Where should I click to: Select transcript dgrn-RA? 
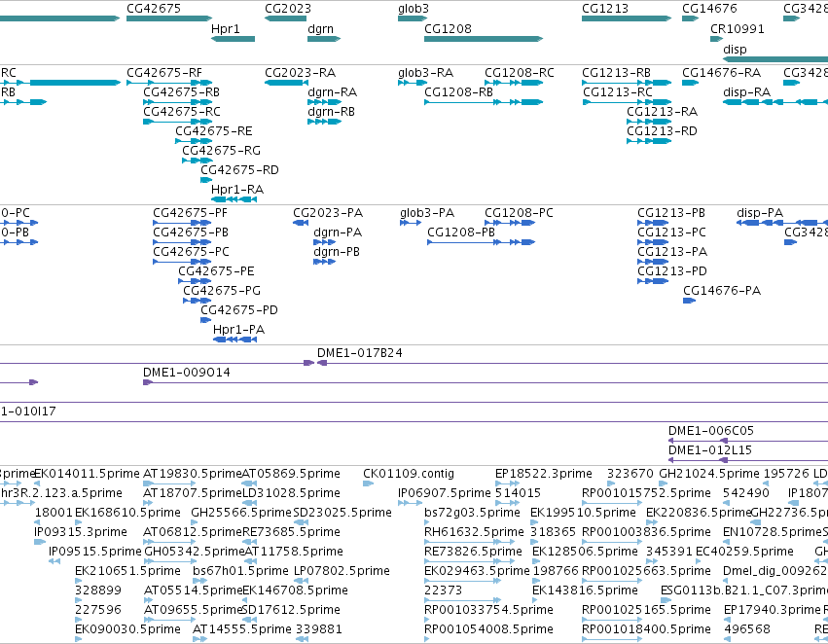(x=332, y=92)
